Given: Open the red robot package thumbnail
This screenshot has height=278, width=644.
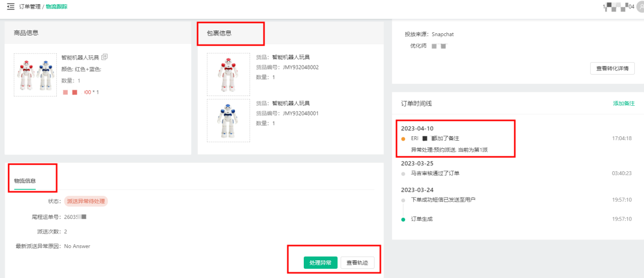Looking at the screenshot, I should tap(228, 75).
